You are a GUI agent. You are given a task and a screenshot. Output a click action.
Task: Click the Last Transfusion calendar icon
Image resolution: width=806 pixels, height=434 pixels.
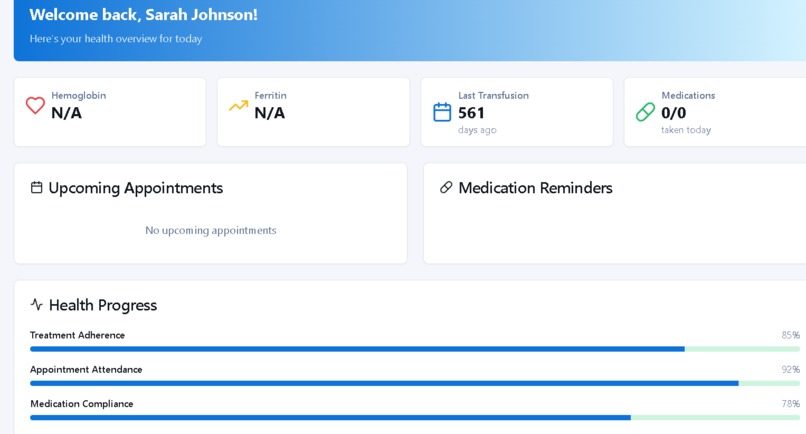tap(442, 112)
